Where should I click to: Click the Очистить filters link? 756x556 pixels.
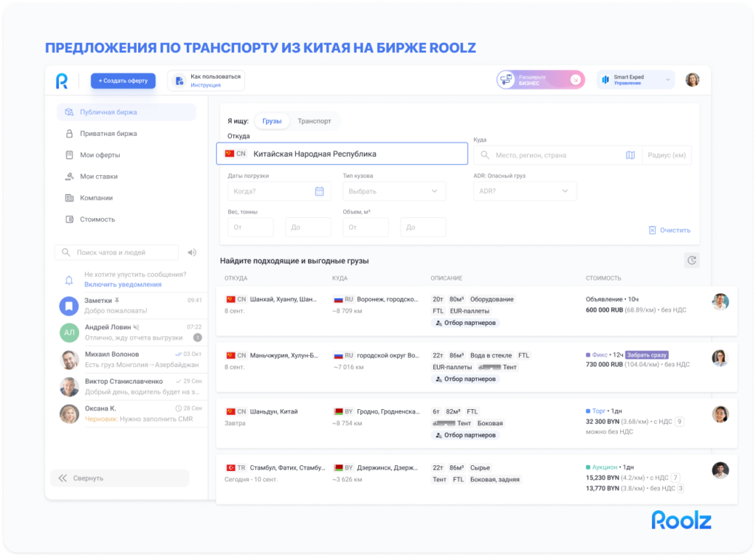point(669,230)
